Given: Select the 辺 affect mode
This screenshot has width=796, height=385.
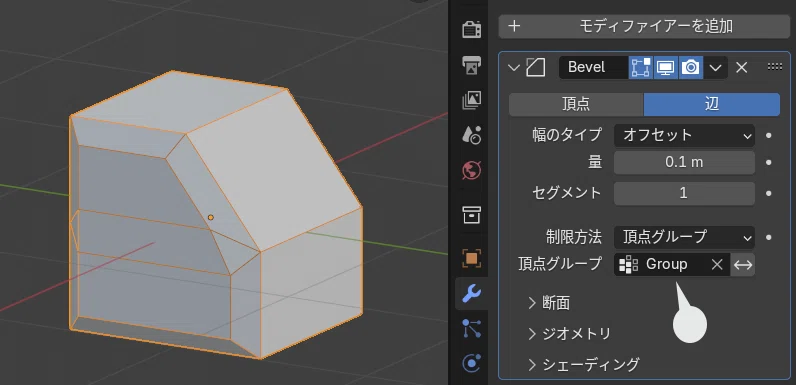Looking at the screenshot, I should 712,104.
